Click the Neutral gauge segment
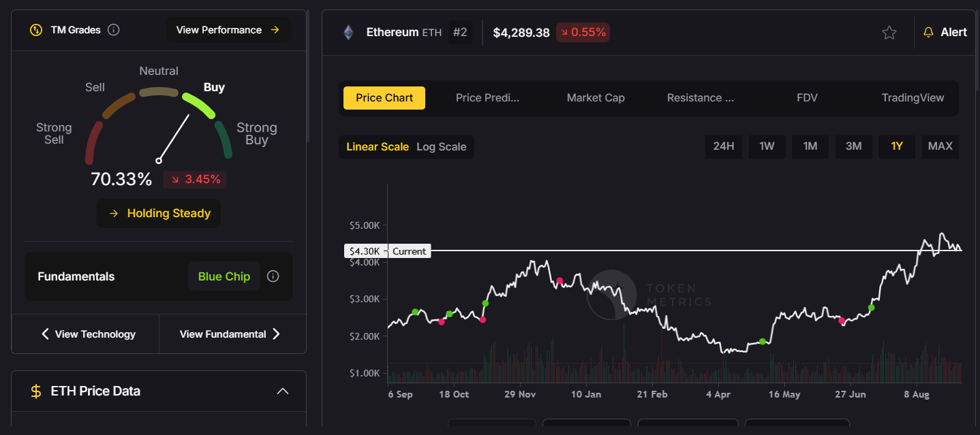Screen dimensions: 980x435 (158, 91)
